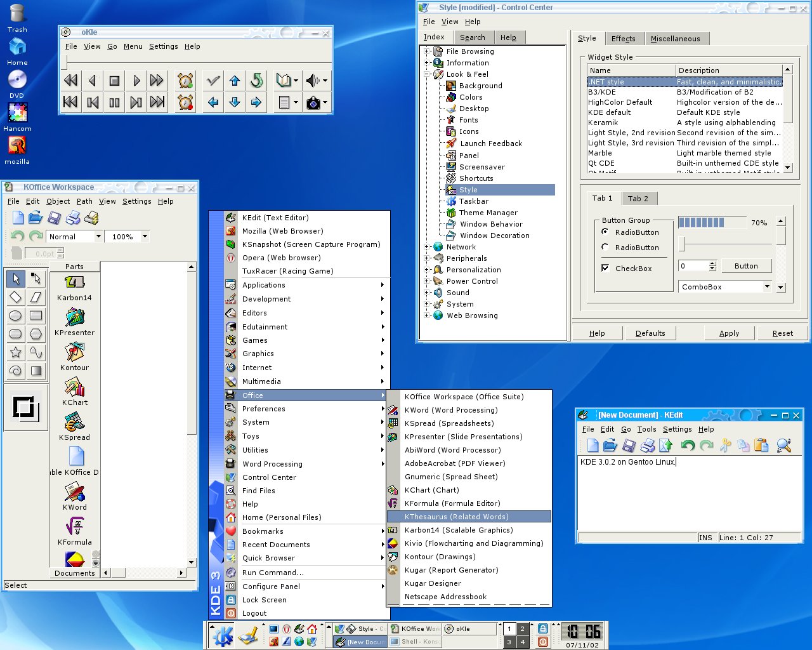Screen dimensions: 812x650
Task: Click the camera snapshot icon in oKle
Action: (313, 102)
